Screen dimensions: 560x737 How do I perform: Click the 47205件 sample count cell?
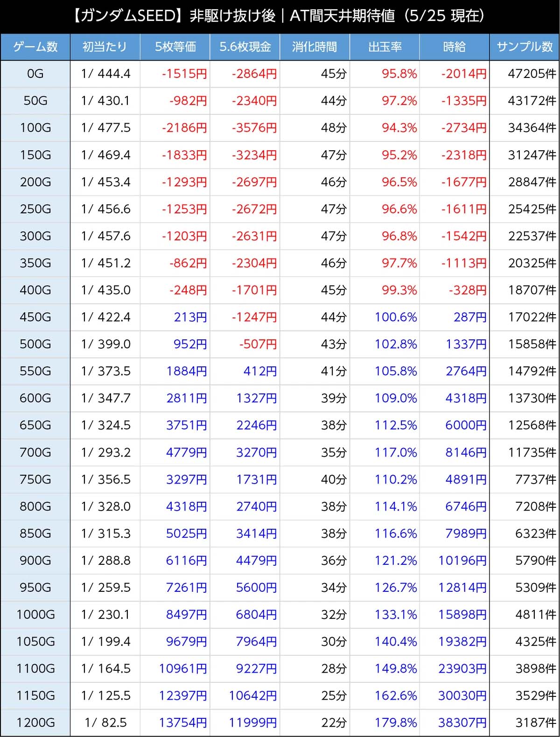tap(532, 74)
